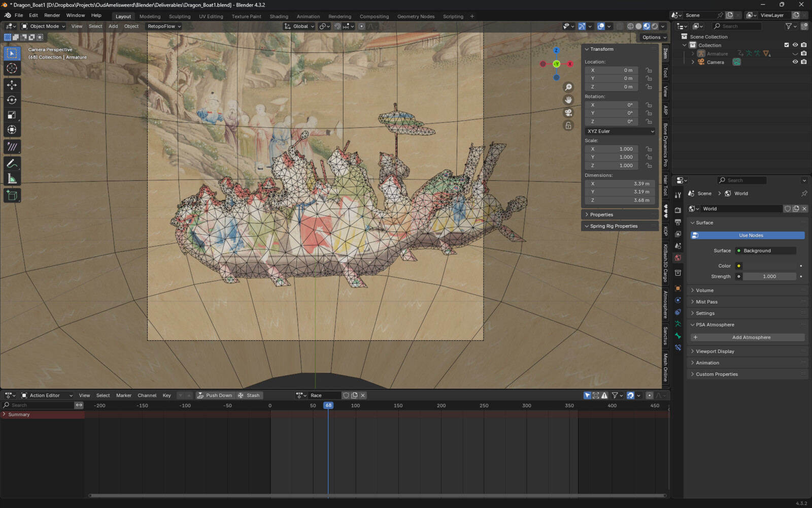The width and height of the screenshot is (812, 508).
Task: Open the Render properties tab icon
Action: coord(678,210)
